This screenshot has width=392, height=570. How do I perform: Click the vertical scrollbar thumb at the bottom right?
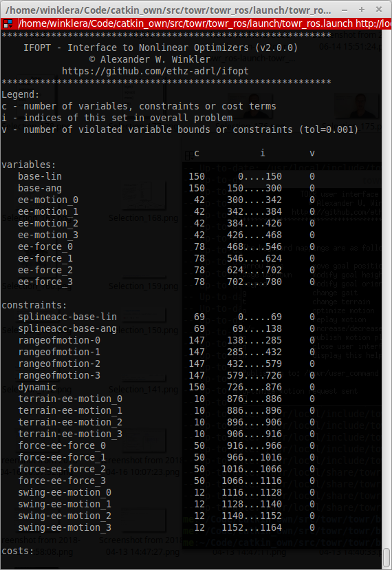[x=387, y=556]
